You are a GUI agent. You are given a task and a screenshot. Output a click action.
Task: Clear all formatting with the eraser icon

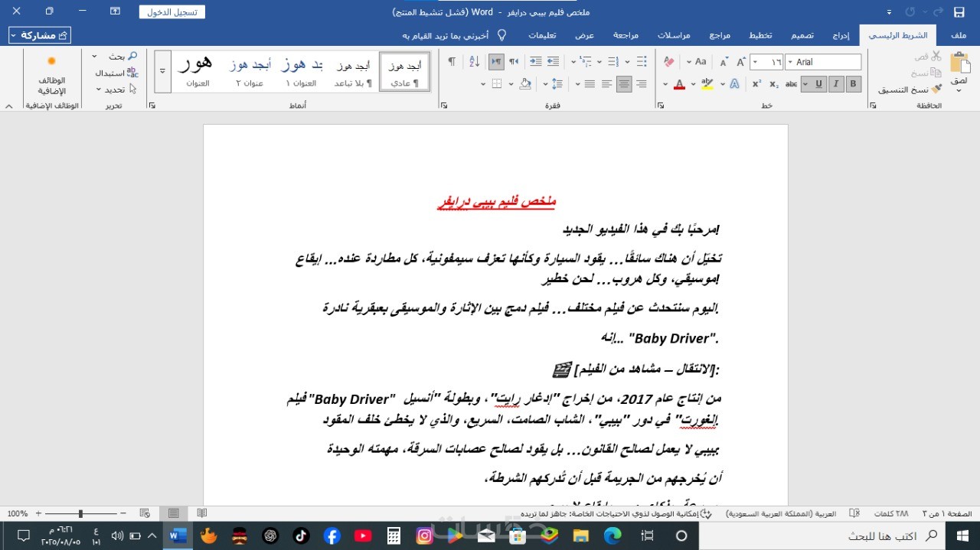point(669,62)
